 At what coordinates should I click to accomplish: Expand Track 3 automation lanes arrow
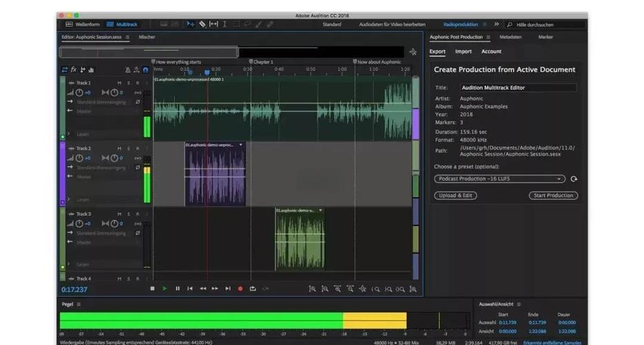tap(68, 264)
